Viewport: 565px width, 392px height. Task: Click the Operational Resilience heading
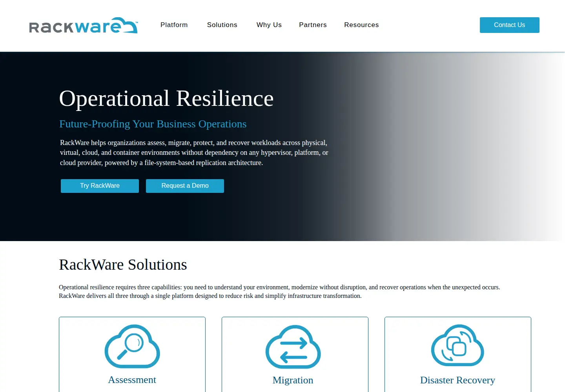click(x=166, y=98)
